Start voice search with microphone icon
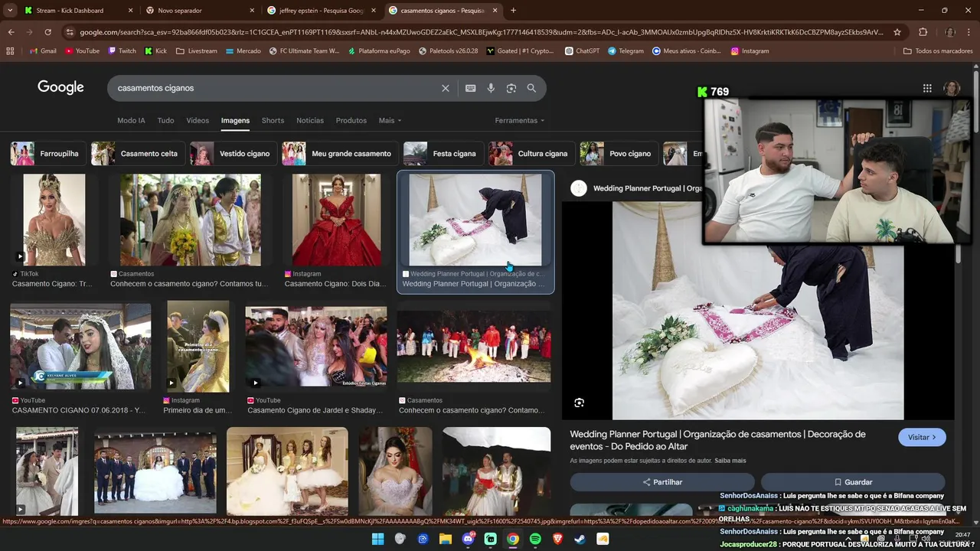Viewport: 980px width, 551px height. (491, 88)
